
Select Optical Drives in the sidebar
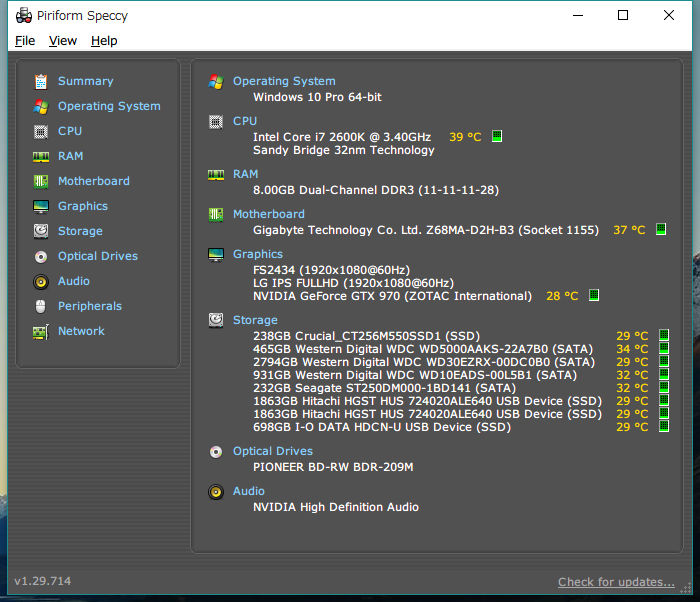click(x=98, y=256)
